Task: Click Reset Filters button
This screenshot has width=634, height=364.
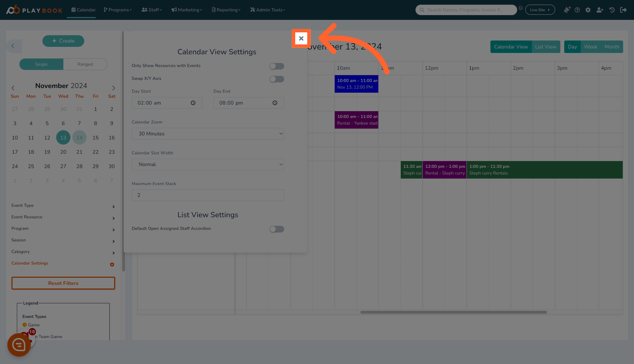Action: pyautogui.click(x=63, y=283)
